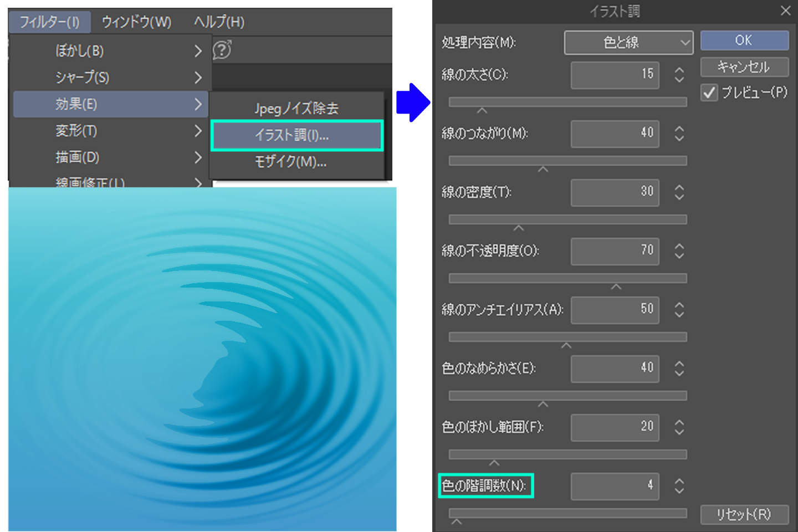The width and height of the screenshot is (798, 532).
Task: Click the down stepper for 線の不透明度
Action: click(x=678, y=255)
